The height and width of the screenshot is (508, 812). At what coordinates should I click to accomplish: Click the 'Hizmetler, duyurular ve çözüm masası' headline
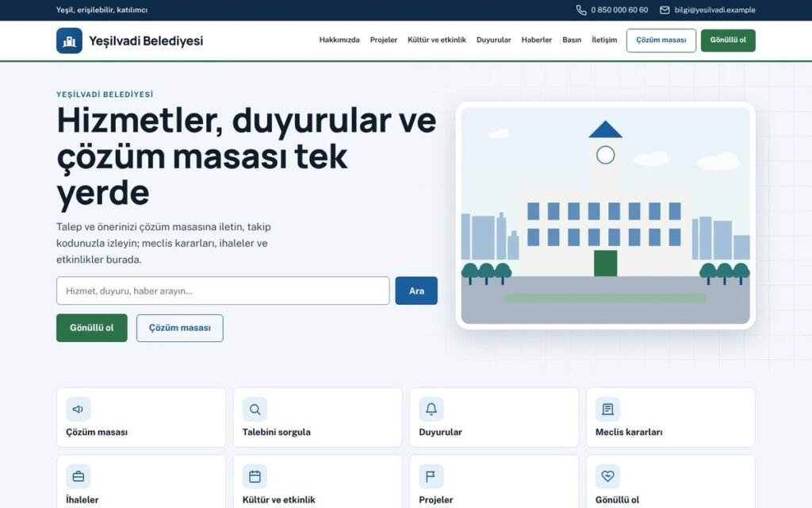tap(247, 156)
